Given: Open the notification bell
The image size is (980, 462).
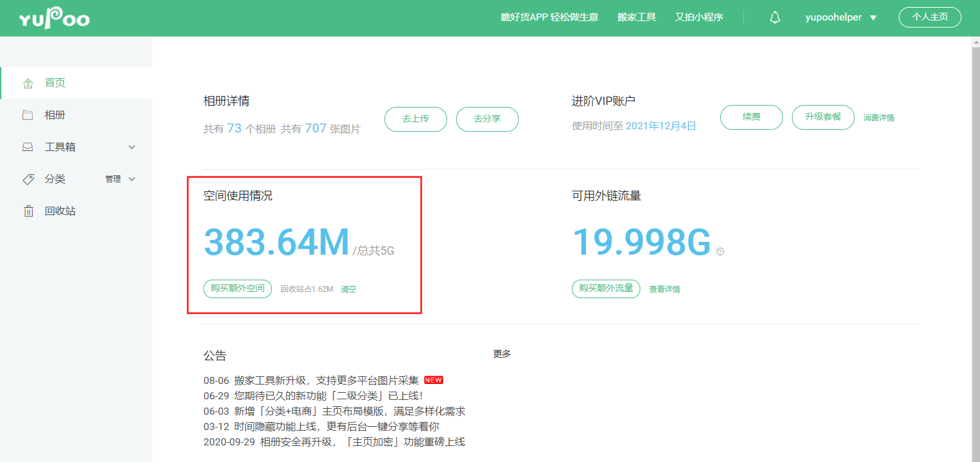Looking at the screenshot, I should click(x=775, y=18).
